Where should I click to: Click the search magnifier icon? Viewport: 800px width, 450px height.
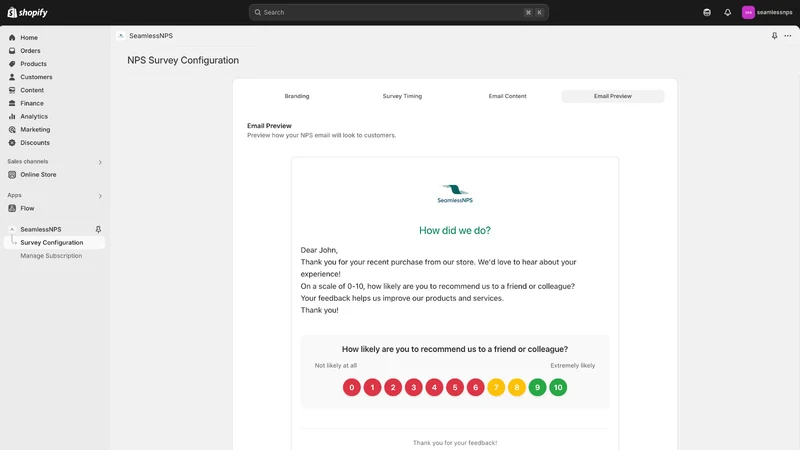point(258,12)
